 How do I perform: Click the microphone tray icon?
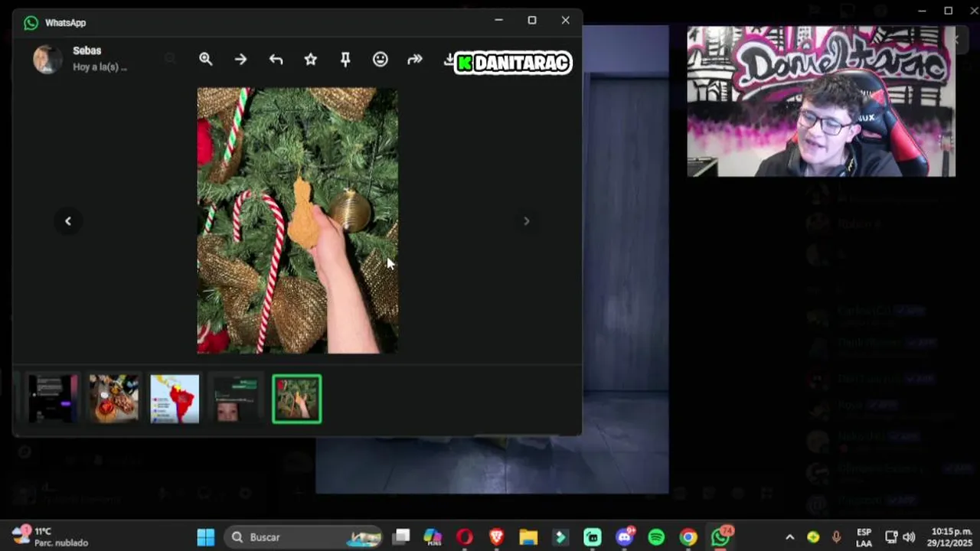tap(836, 537)
